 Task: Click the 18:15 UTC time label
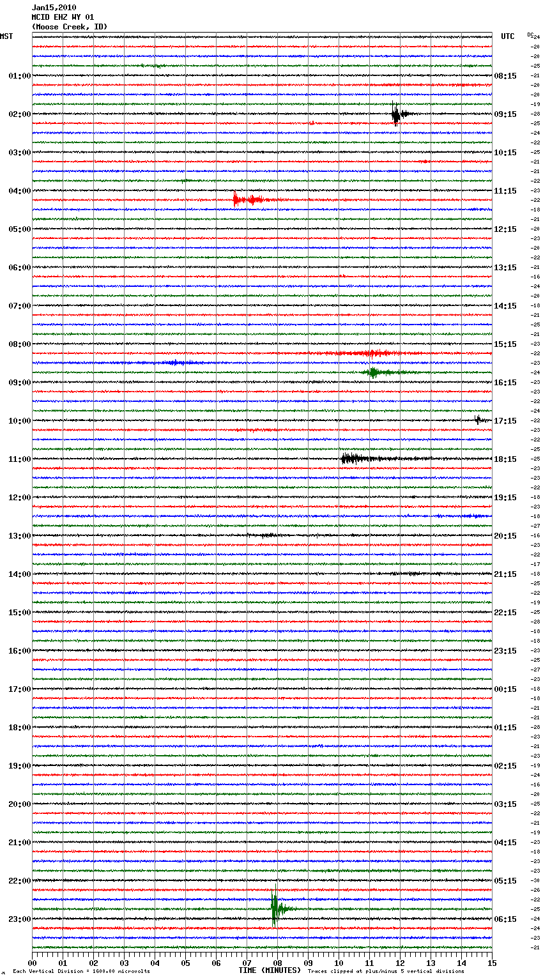[x=505, y=459]
